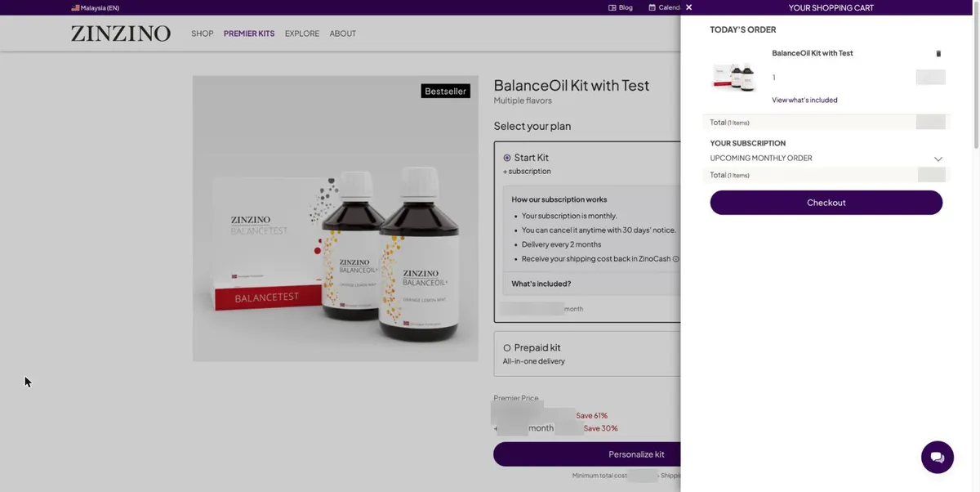The width and height of the screenshot is (980, 492).
Task: Click the 'YOUR SUBSCRIPTION' heading
Action: (748, 143)
